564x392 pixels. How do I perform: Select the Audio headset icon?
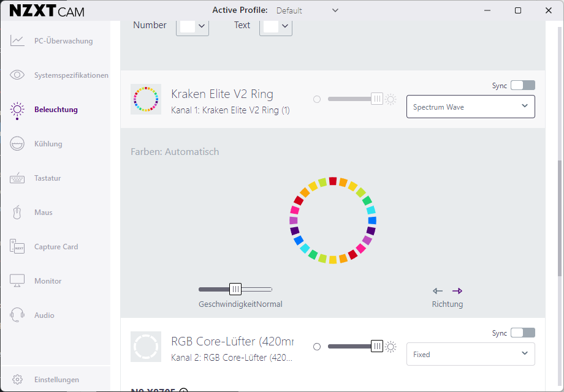tap(17, 315)
